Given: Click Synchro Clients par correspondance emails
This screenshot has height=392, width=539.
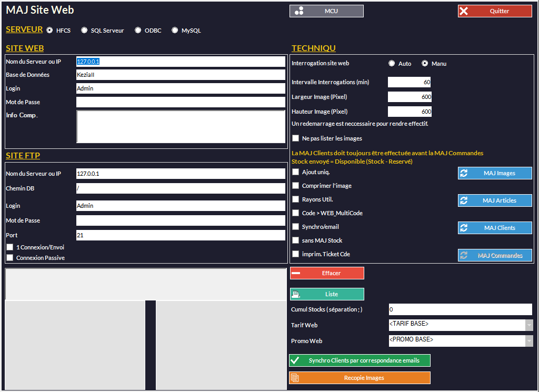Looking at the screenshot, I should (x=360, y=360).
